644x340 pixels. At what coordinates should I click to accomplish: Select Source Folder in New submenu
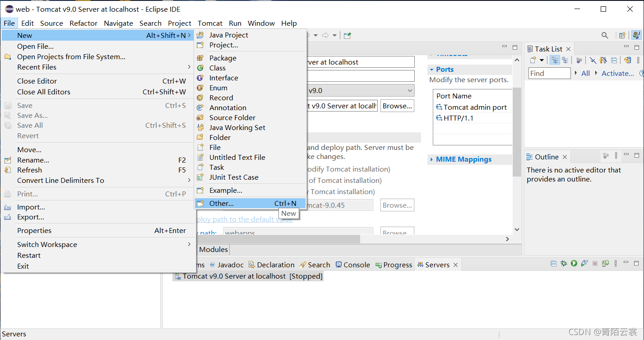click(x=250, y=117)
